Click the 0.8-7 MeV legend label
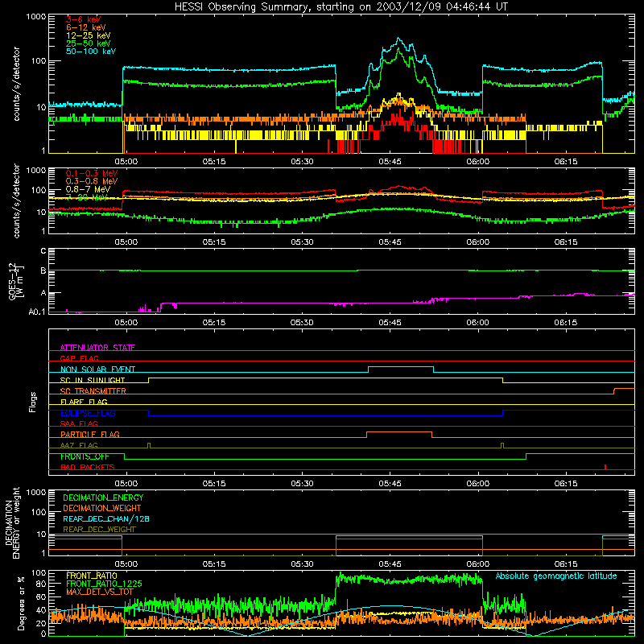Image resolution: width=644 pixels, height=644 pixels. click(88, 189)
